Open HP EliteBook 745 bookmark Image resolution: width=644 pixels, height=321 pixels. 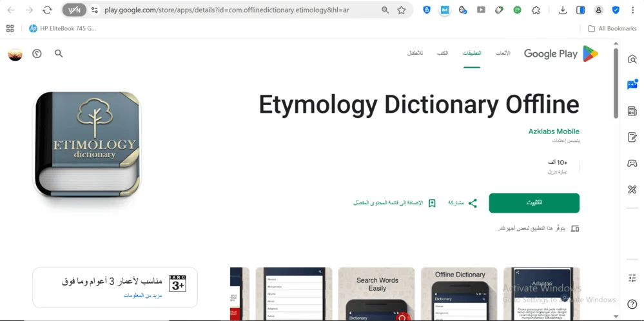point(63,28)
